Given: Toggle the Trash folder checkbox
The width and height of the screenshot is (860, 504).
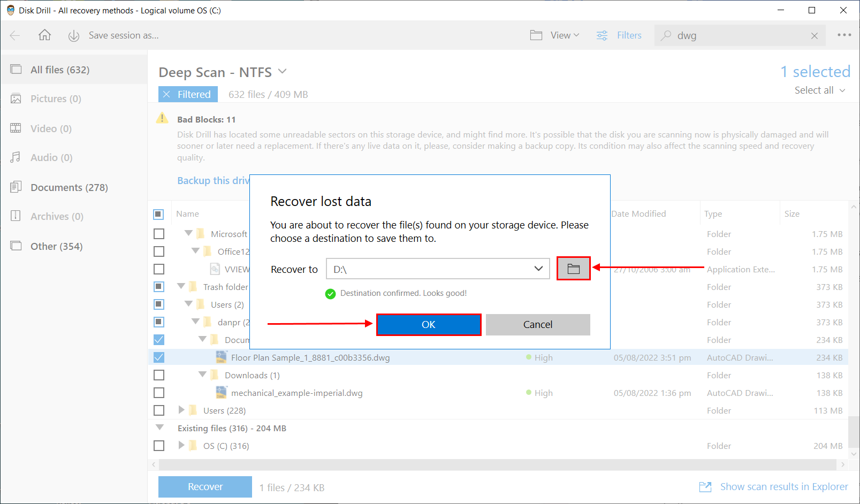Looking at the screenshot, I should (x=159, y=287).
